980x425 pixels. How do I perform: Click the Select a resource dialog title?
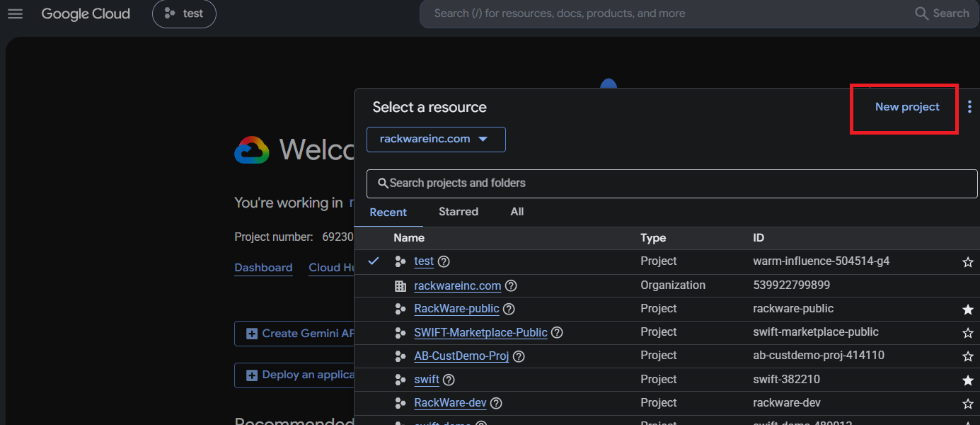(x=430, y=108)
